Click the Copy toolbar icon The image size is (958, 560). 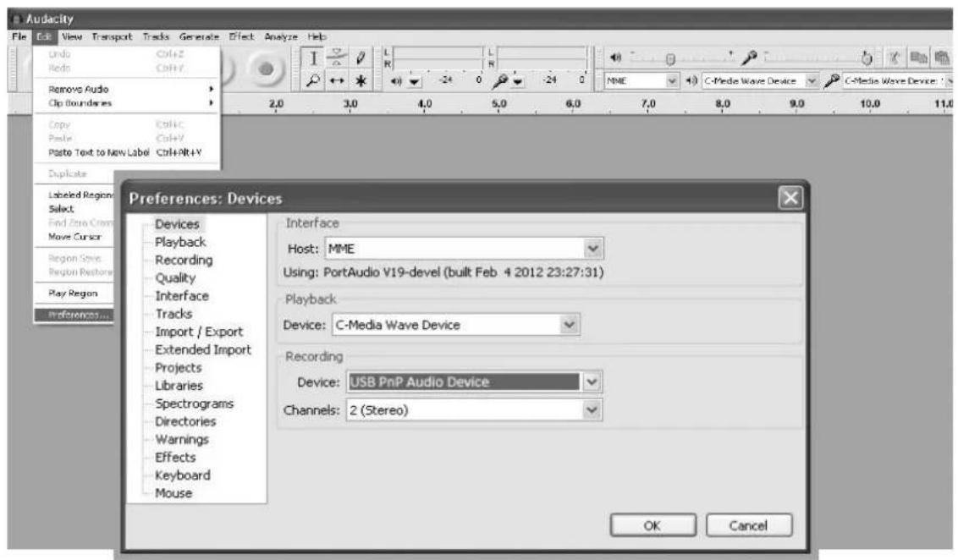918,58
